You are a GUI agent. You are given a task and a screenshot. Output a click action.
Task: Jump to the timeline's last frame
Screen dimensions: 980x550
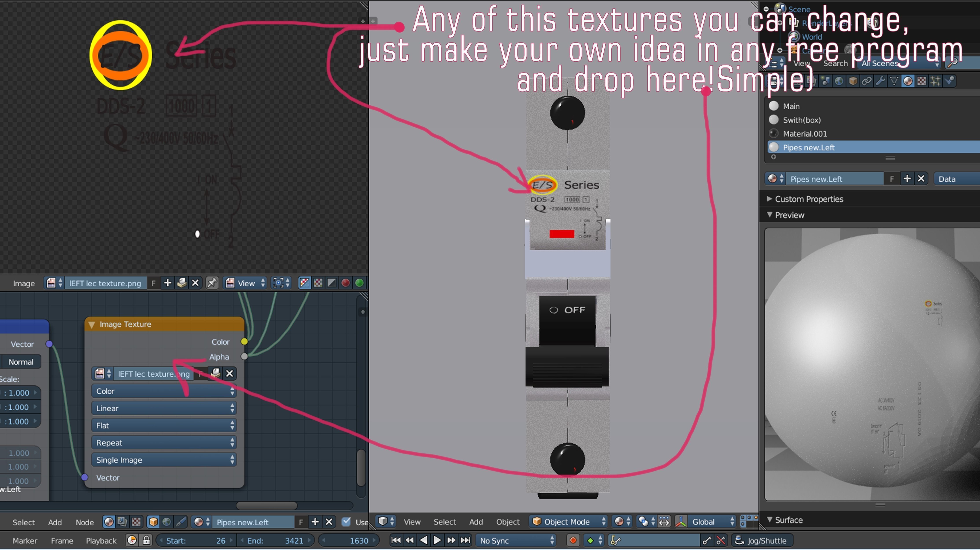[465, 540]
